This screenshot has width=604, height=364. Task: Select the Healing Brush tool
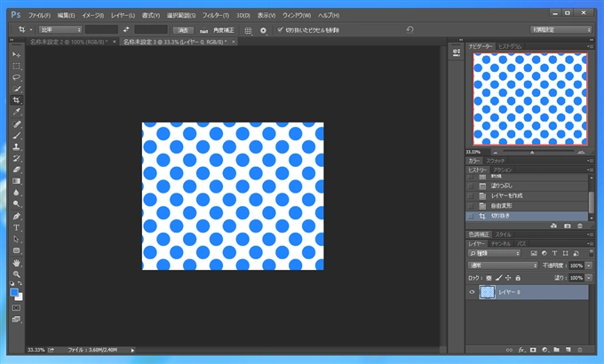pos(16,124)
